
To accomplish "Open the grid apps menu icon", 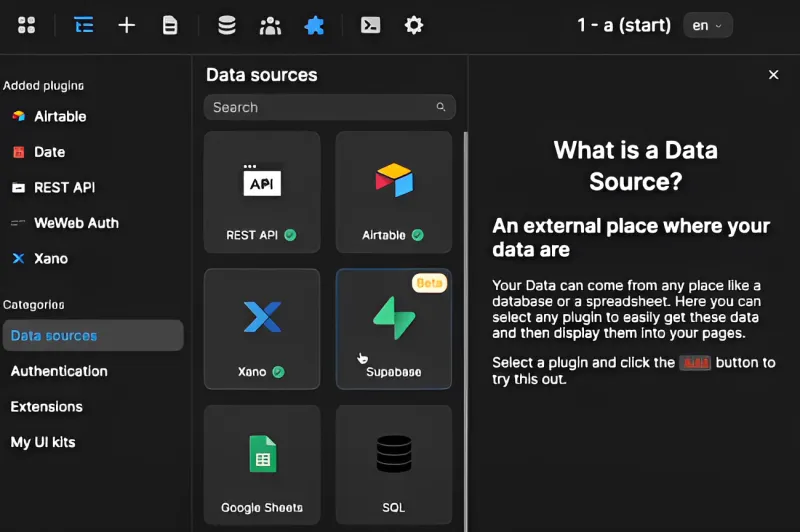I will coord(27,26).
